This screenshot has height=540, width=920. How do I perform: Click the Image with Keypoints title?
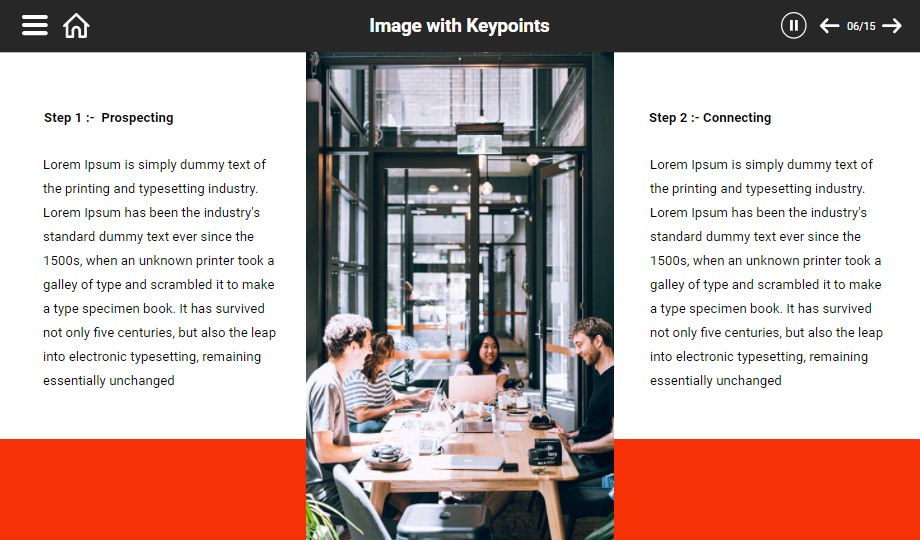pos(459,26)
